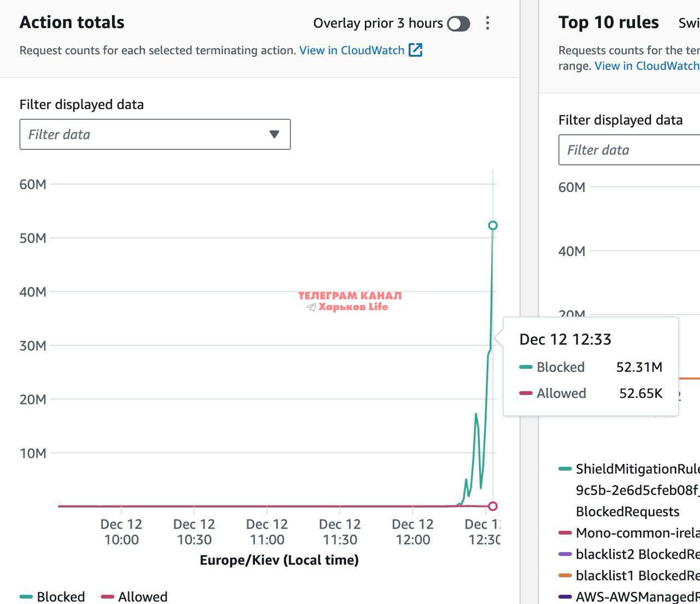Click the Allowed data point marker on baseline

pyautogui.click(x=493, y=506)
